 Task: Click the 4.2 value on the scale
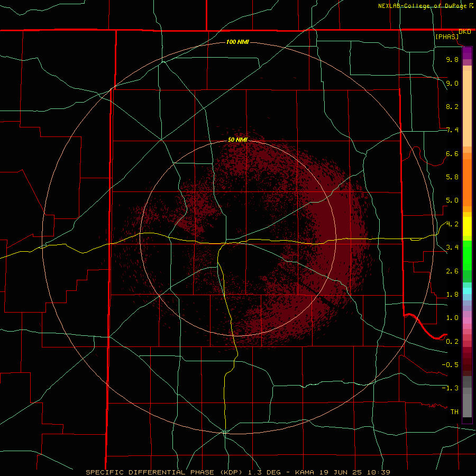[452, 224]
